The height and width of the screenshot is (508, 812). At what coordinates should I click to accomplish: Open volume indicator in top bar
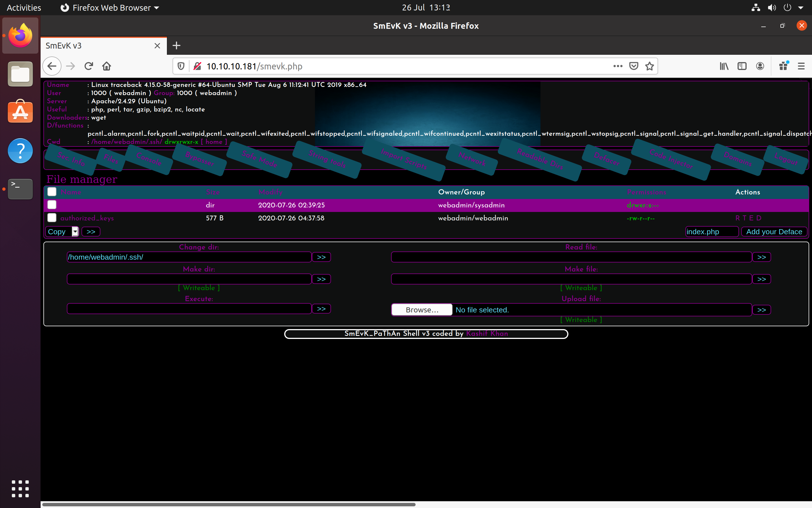pos(772,7)
